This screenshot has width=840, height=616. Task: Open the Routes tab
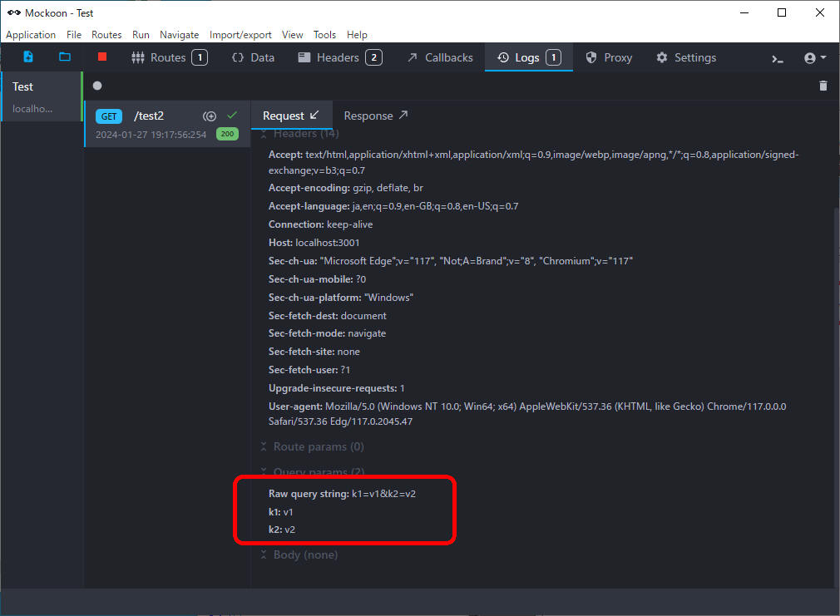[169, 57]
